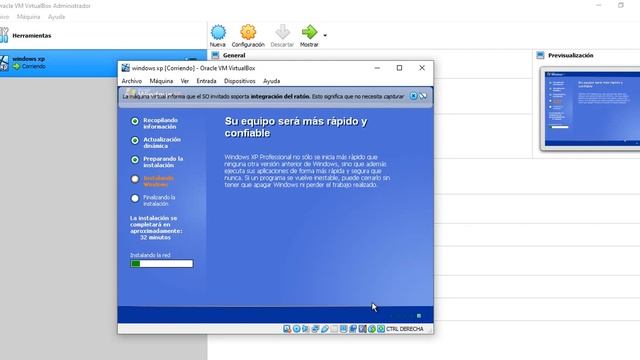Screen dimensions: 640x360
Task: Click the Recopilando información step indicator
Action: (x=135, y=121)
